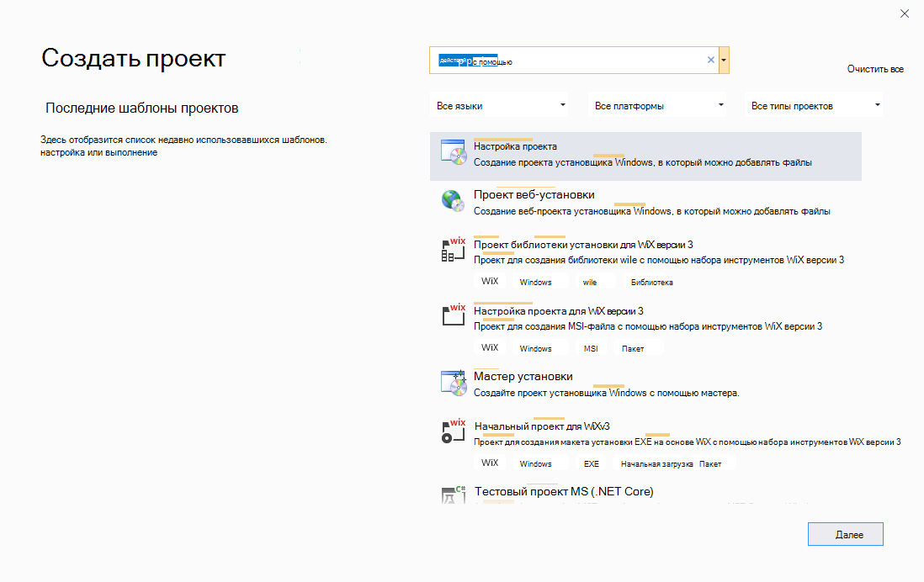This screenshot has height=582, width=924.
Task: Click the EXE tag under WiXv3 starter project
Action: (x=592, y=463)
